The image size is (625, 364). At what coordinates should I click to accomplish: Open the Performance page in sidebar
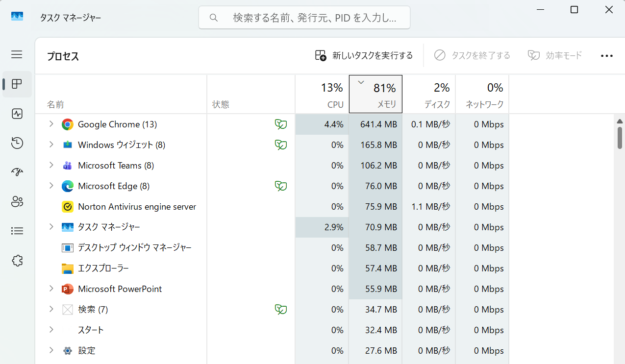(x=17, y=114)
